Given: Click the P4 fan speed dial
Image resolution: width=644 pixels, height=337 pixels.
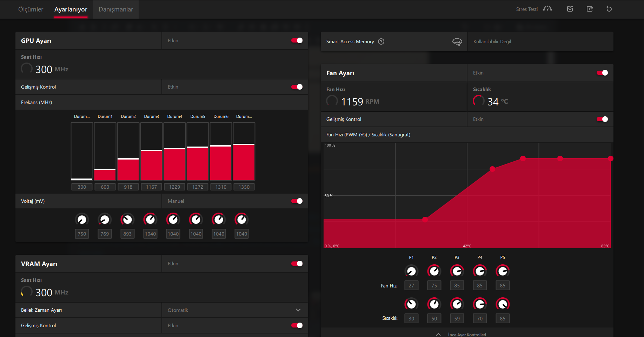Looking at the screenshot, I should pyautogui.click(x=480, y=271).
